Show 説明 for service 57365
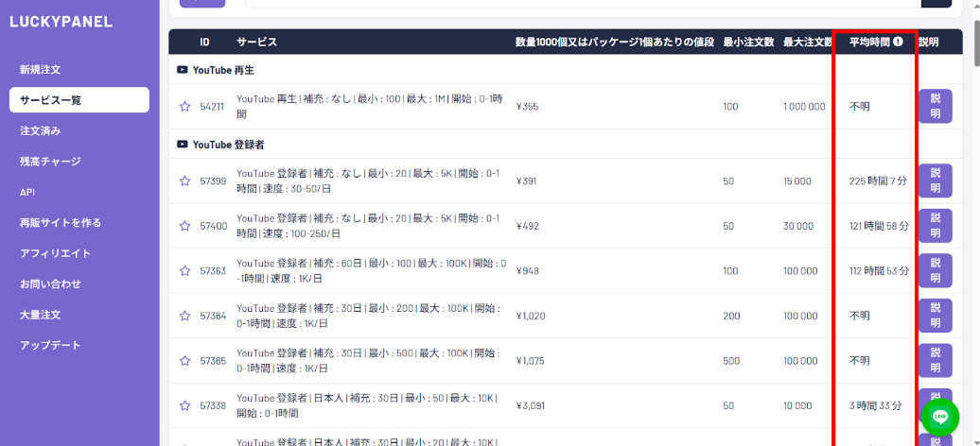This screenshot has height=446, width=980. (x=935, y=360)
